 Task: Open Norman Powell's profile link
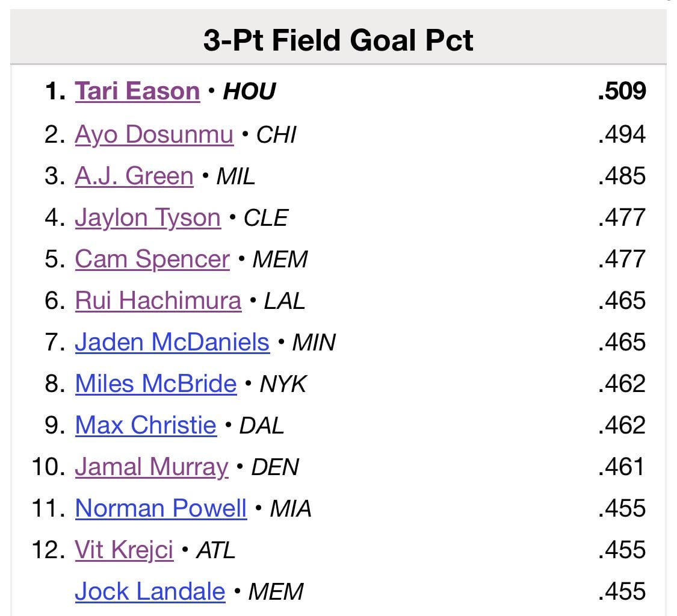(x=160, y=508)
